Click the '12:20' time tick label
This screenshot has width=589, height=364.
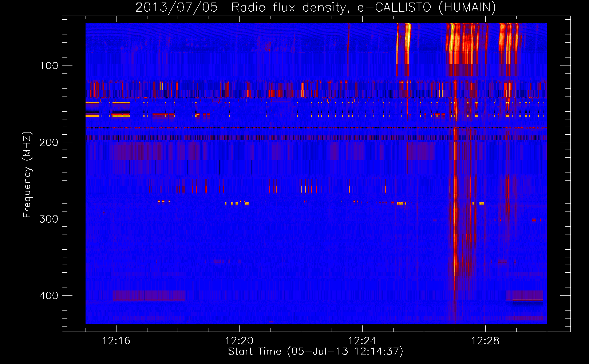click(239, 341)
